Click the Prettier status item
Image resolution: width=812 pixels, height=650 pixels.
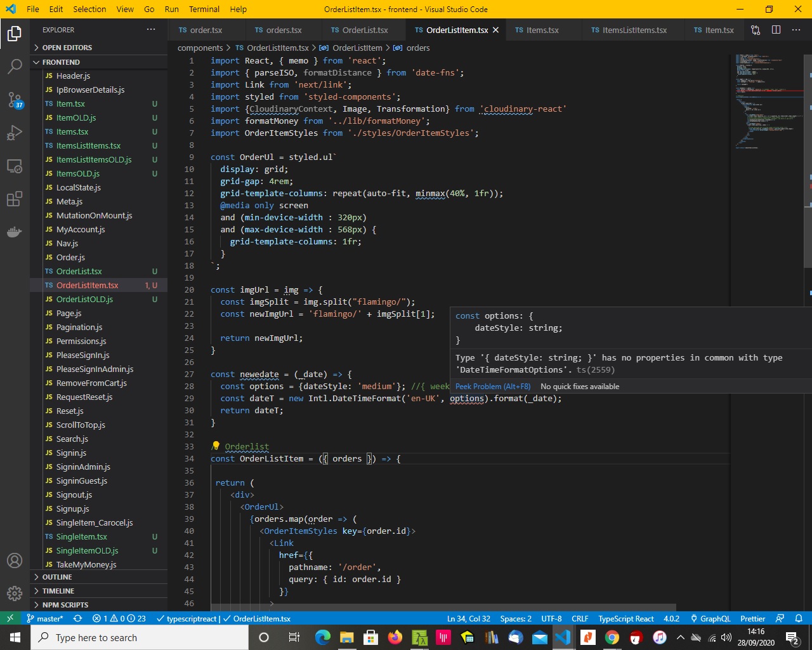pos(752,618)
